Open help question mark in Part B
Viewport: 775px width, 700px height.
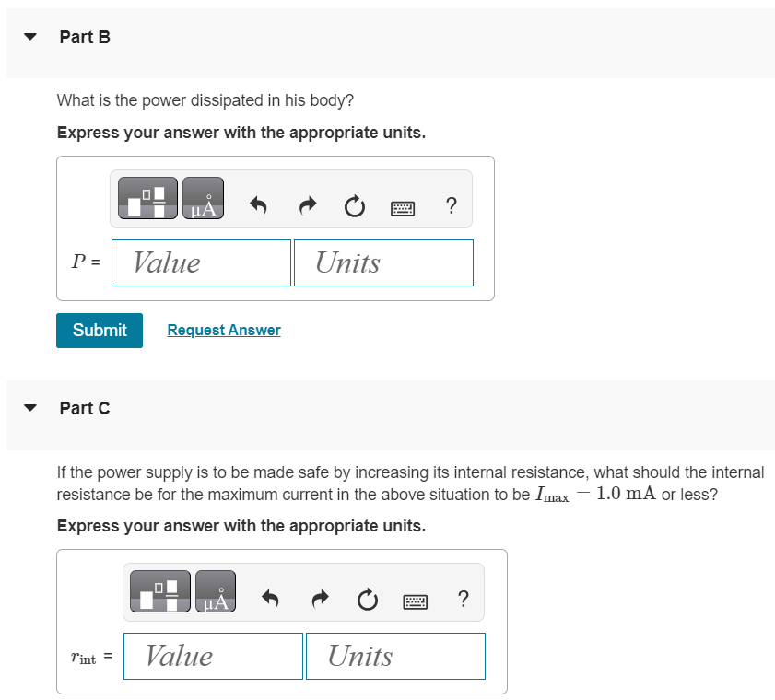[x=451, y=205]
